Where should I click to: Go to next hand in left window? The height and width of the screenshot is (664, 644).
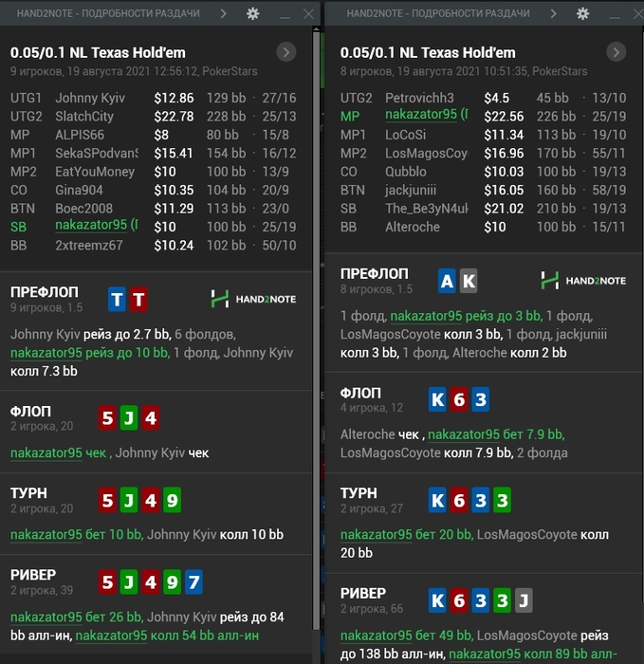pyautogui.click(x=286, y=52)
